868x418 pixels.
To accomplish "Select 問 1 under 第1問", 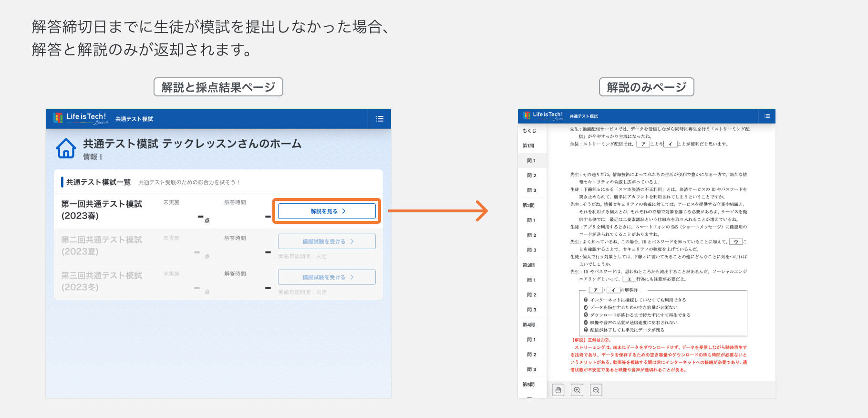I will coord(531,161).
